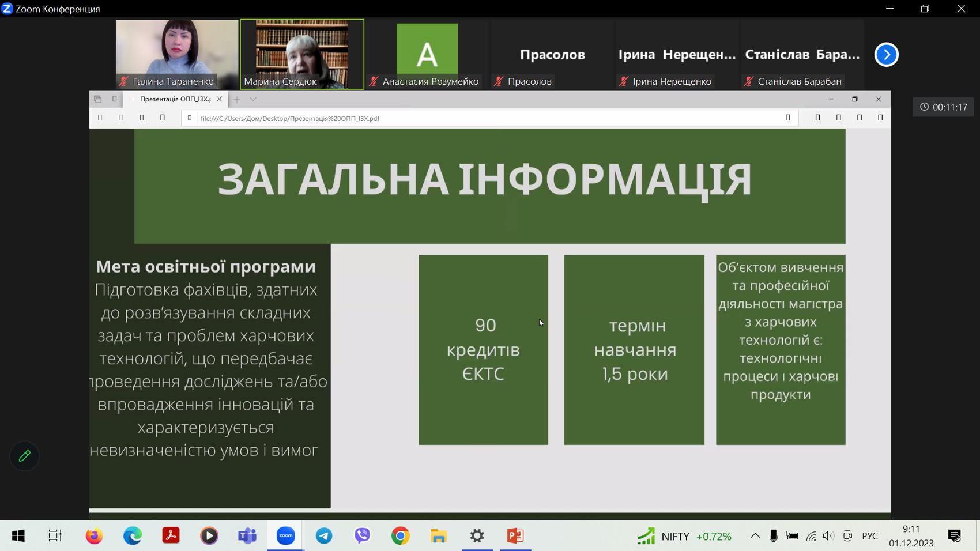Open Firefox from the taskbar
The width and height of the screenshot is (980, 551).
pos(94,536)
